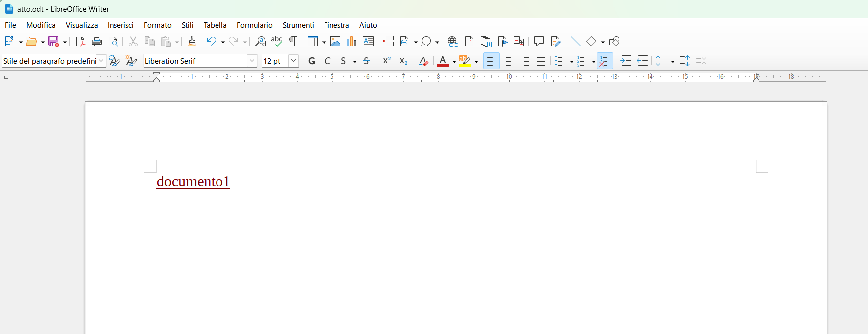Image resolution: width=868 pixels, height=334 pixels.
Task: Insert Page Break icon
Action: pyautogui.click(x=388, y=42)
